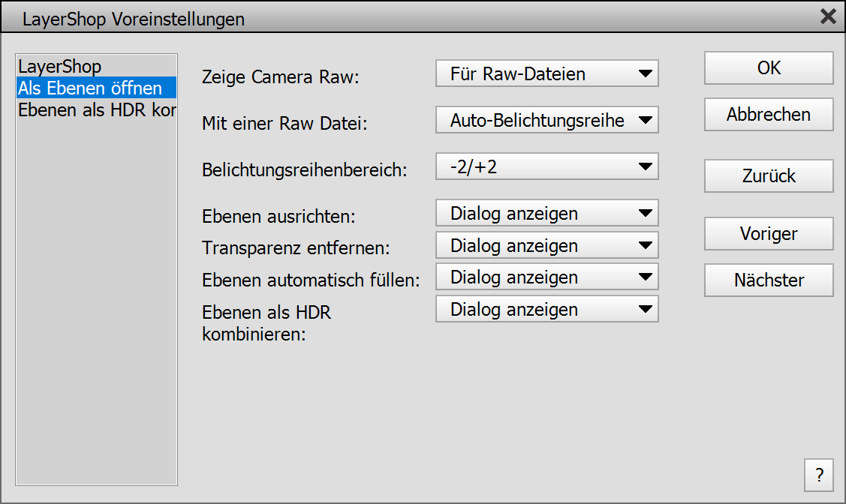Image resolution: width=846 pixels, height=504 pixels.
Task: Click the Zurück button
Action: pos(769,176)
